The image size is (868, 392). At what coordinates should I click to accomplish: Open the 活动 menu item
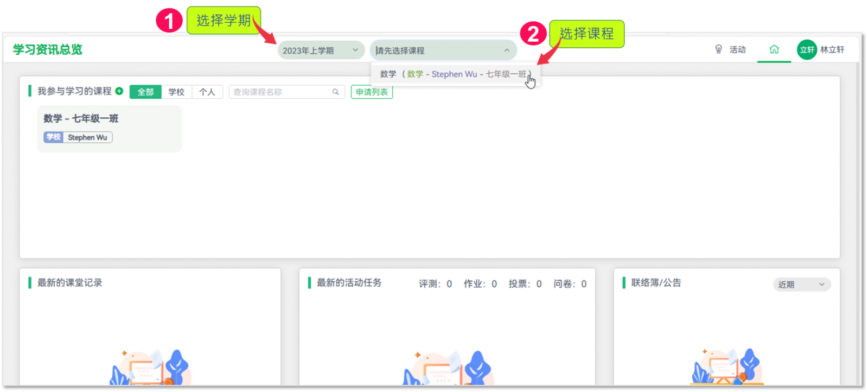pyautogui.click(x=737, y=50)
